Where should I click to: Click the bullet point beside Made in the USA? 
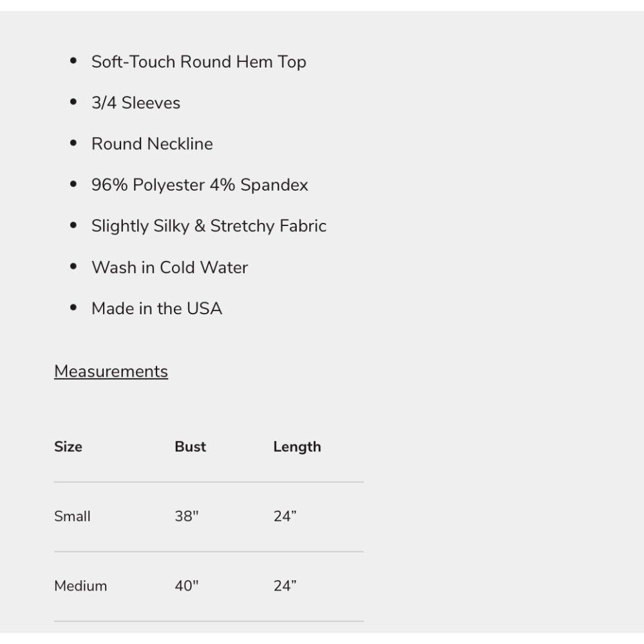pos(73,308)
